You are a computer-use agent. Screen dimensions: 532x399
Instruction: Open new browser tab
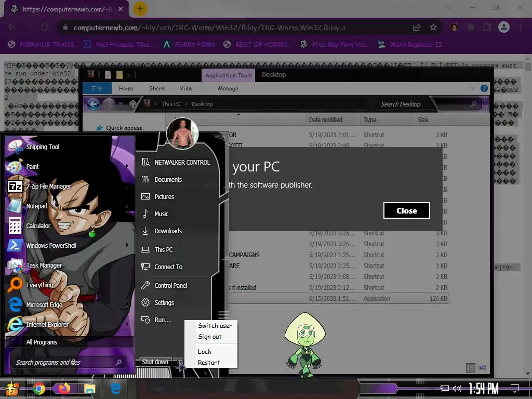(140, 9)
